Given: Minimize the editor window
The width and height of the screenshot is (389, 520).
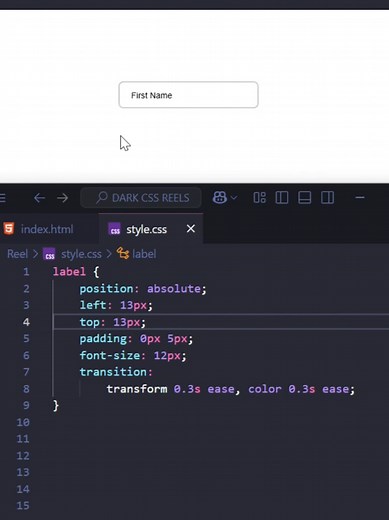Looking at the screenshot, I should [x=360, y=198].
